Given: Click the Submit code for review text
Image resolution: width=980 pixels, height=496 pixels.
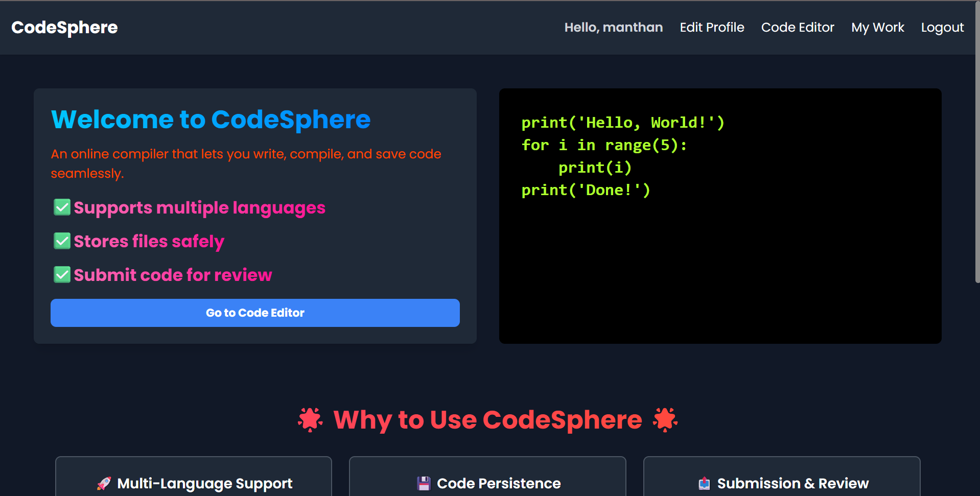Looking at the screenshot, I should click(x=173, y=275).
